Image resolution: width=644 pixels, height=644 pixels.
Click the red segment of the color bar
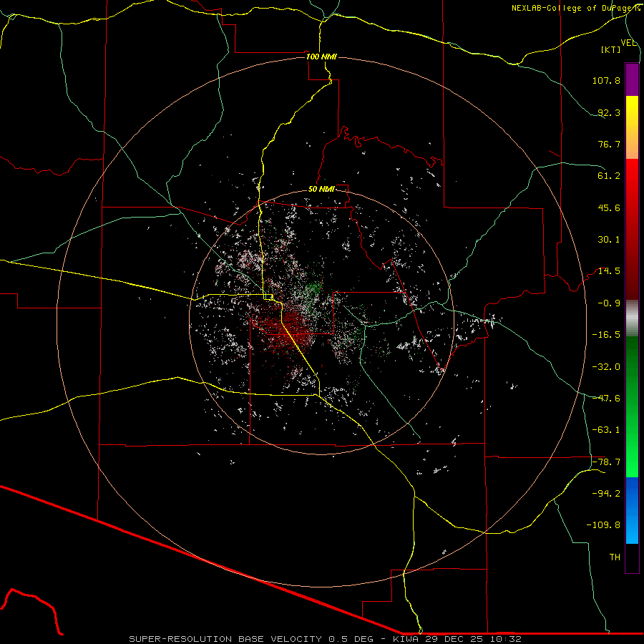pos(632,229)
